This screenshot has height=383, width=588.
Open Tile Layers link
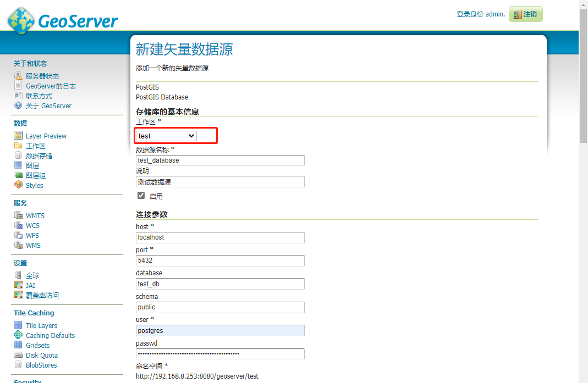pyautogui.click(x=42, y=325)
